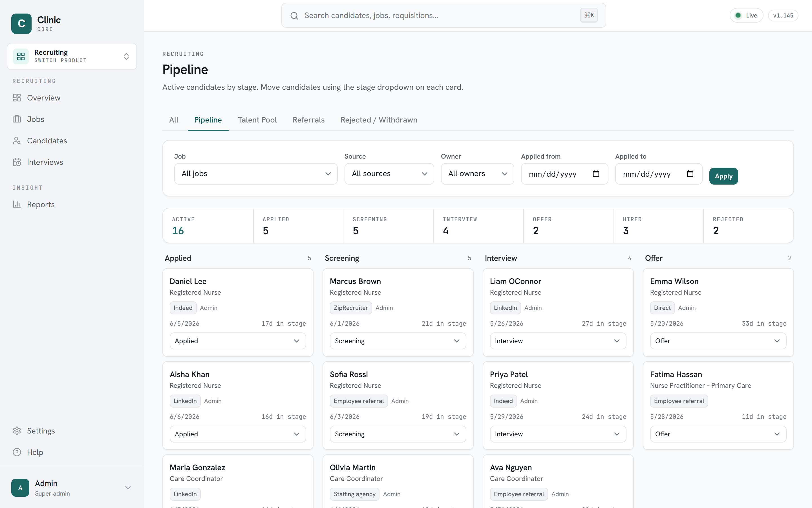Open the All owners dropdown

(477, 174)
